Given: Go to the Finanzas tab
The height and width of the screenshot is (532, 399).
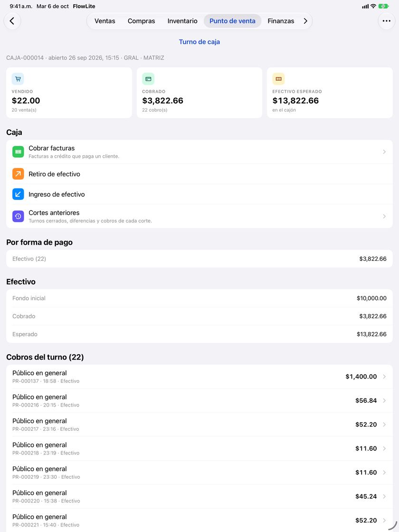Looking at the screenshot, I should coord(281,21).
